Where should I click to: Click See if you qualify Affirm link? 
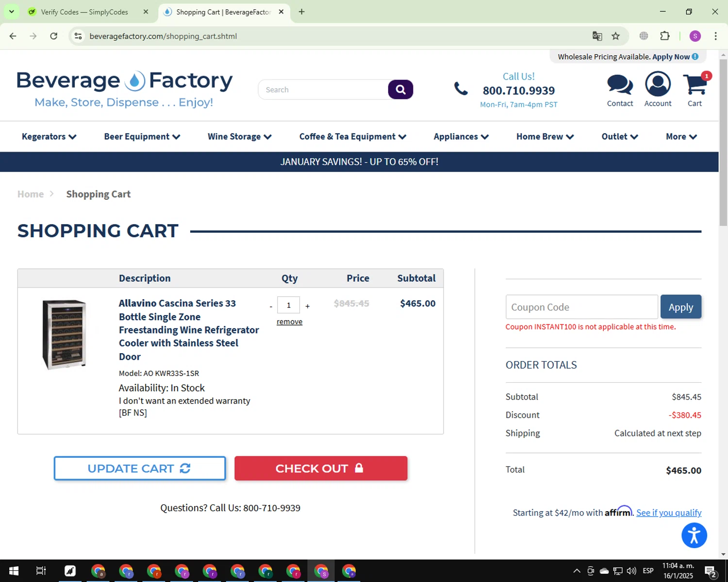pos(669,513)
